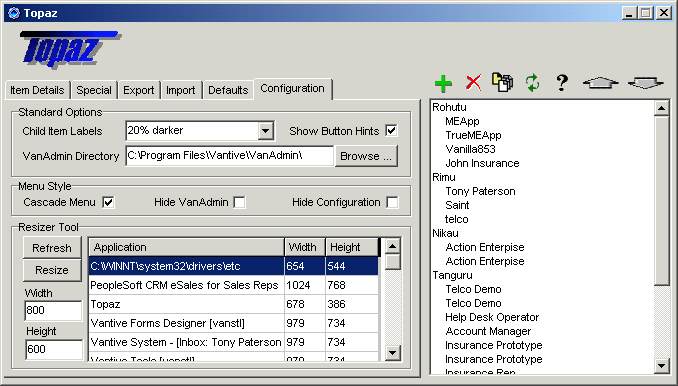Click tree list scrollbar up arrow
678x386 pixels.
662,108
